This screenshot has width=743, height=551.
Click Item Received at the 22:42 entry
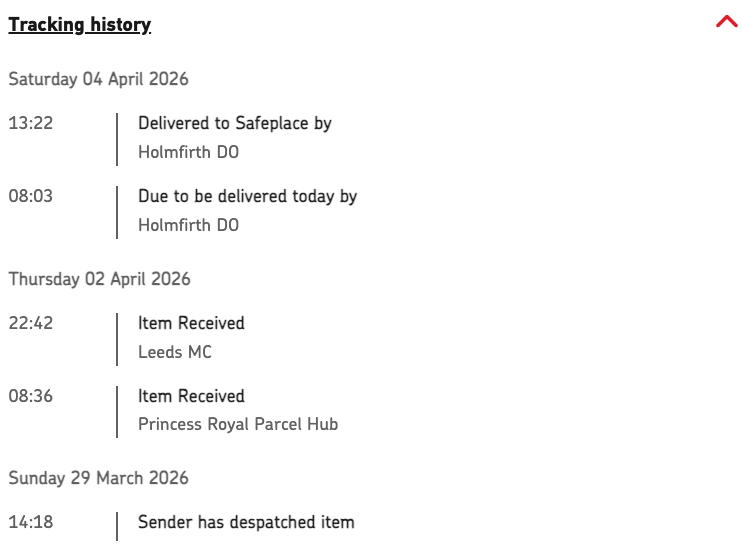coord(191,323)
